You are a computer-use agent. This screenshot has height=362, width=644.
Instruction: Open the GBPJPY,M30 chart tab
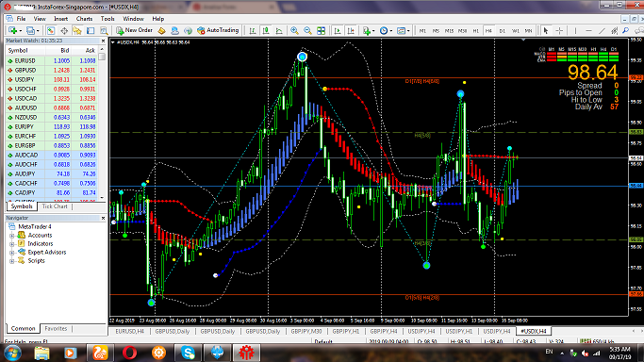click(306, 331)
